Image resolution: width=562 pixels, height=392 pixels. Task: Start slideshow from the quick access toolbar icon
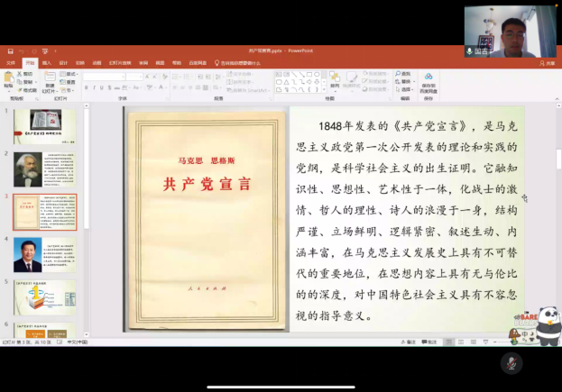click(x=45, y=51)
